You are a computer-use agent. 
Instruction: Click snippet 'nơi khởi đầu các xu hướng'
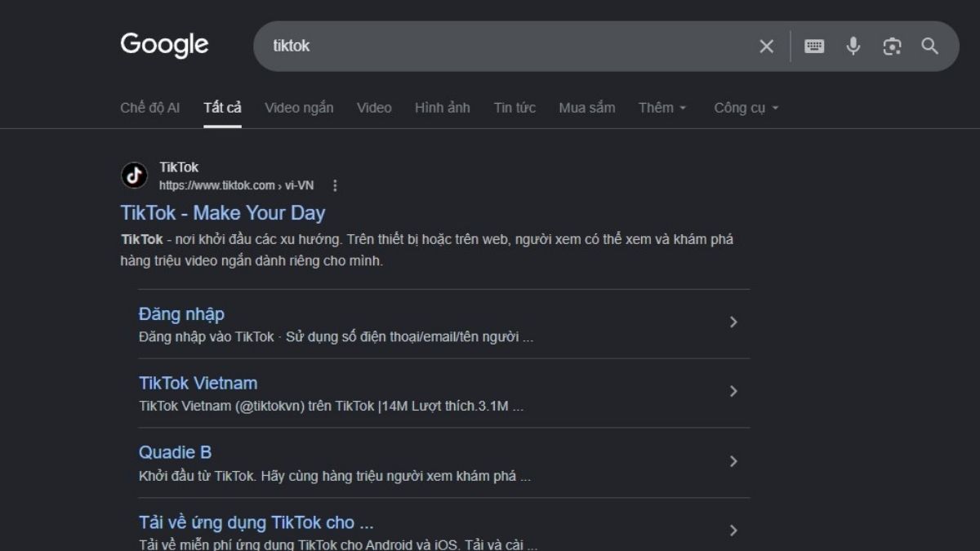(258, 240)
